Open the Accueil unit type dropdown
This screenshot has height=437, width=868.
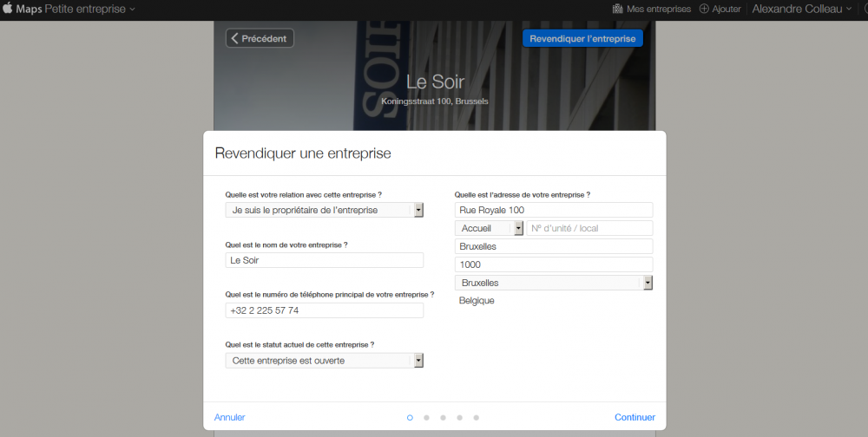(x=489, y=228)
